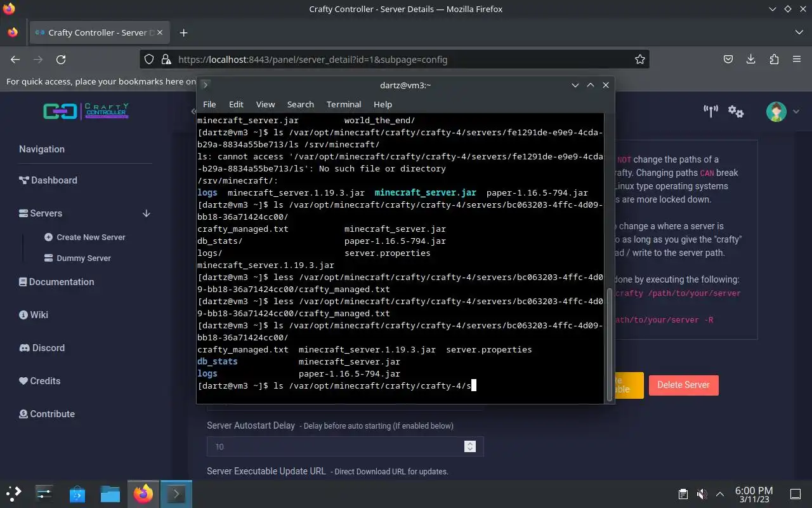
Task: Click the Crafty Controller logo
Action: pyautogui.click(x=86, y=111)
